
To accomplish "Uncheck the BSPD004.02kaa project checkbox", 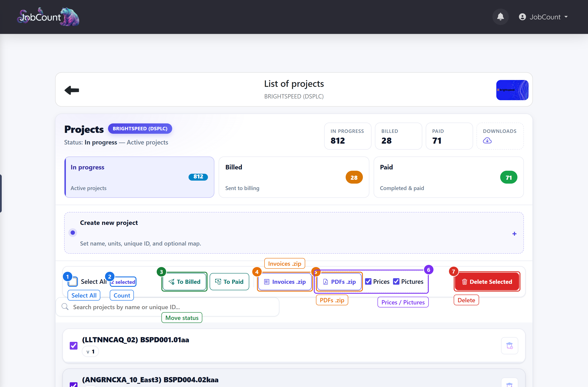I will [73, 385].
